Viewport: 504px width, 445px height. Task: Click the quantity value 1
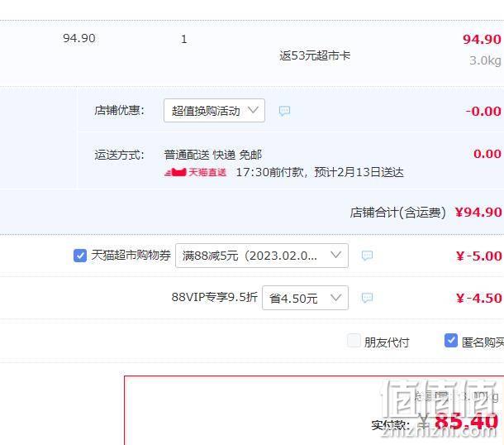pyautogui.click(x=184, y=39)
